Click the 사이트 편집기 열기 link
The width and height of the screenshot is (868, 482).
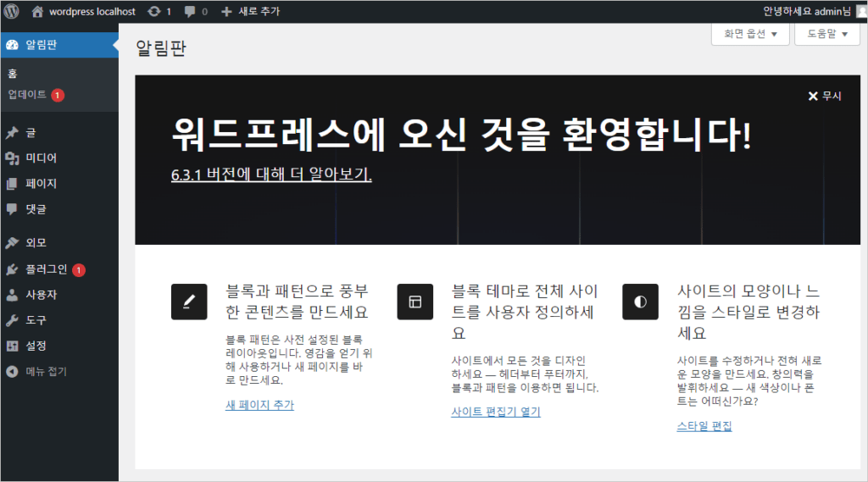click(496, 412)
